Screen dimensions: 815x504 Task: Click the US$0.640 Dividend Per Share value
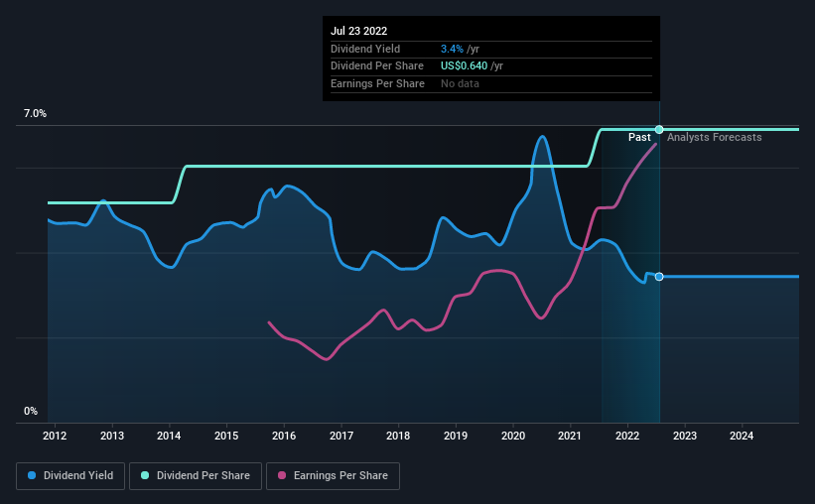(465, 66)
